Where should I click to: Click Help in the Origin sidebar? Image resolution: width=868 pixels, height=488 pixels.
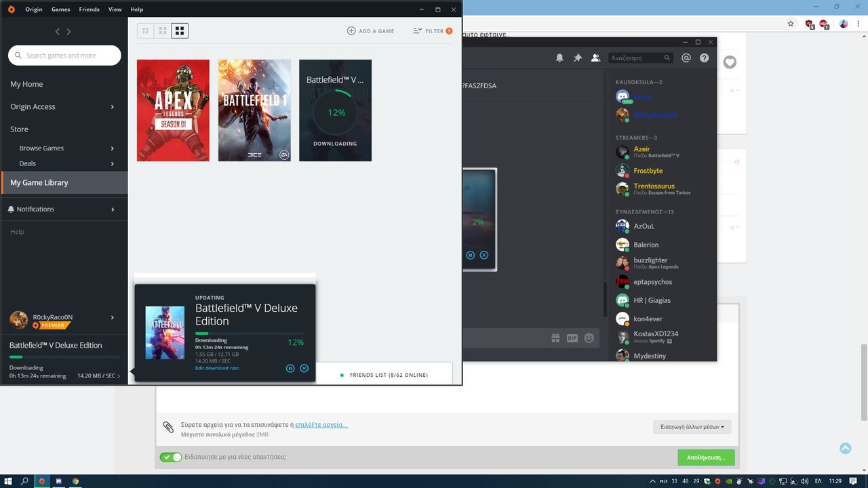(x=17, y=232)
